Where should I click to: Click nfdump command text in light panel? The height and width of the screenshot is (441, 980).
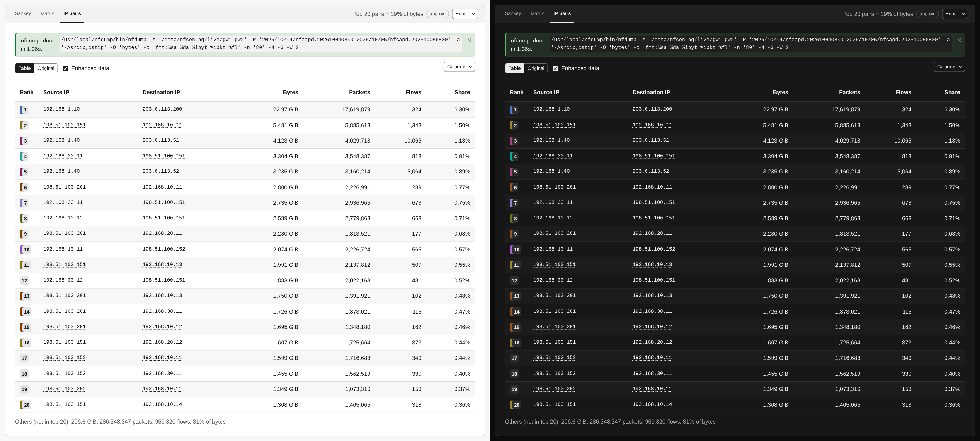[261, 44]
